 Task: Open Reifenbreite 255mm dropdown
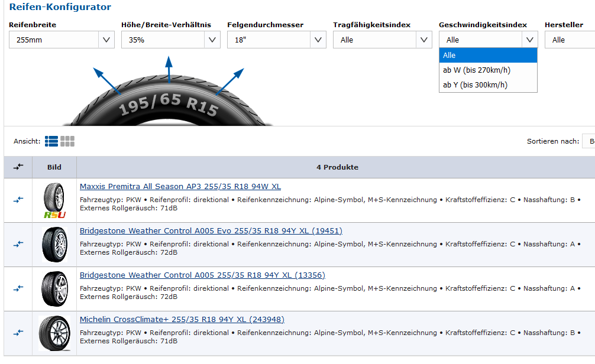click(x=62, y=40)
